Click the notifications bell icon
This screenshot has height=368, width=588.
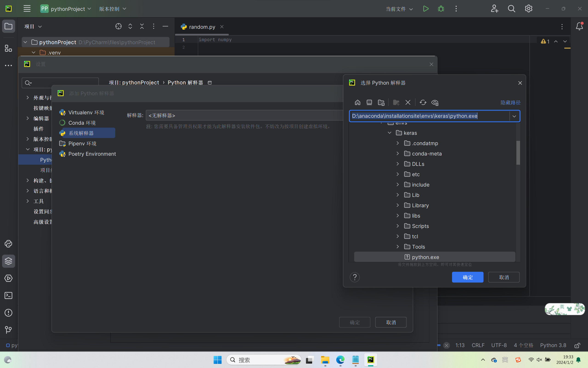(579, 26)
